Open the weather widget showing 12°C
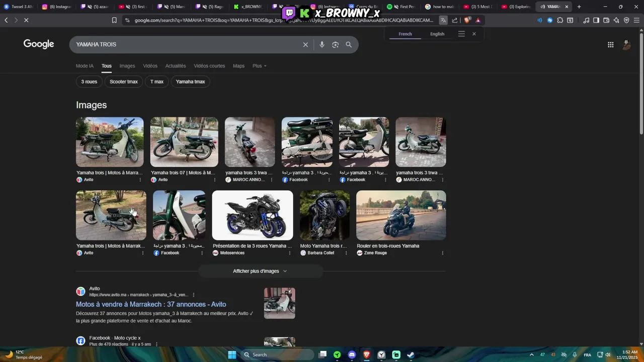Screen dimensions: 644x362 pos(23,354)
